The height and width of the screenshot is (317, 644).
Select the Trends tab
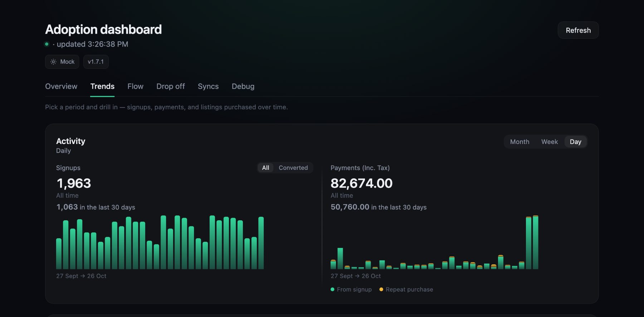102,86
